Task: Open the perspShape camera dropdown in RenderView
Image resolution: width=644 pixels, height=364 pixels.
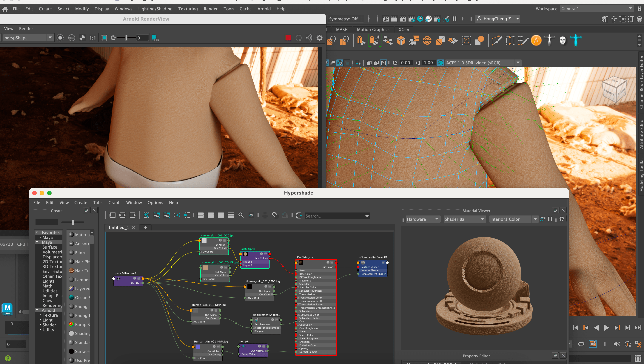Action: tap(50, 38)
